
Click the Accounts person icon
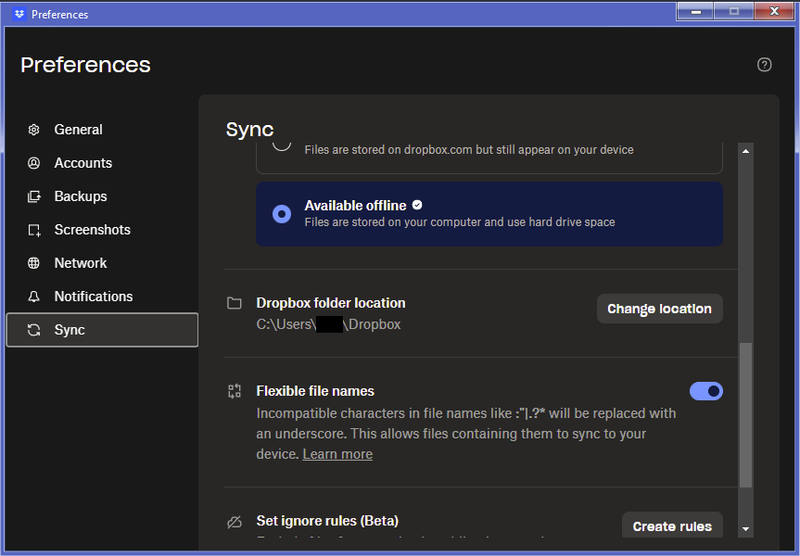click(x=34, y=163)
